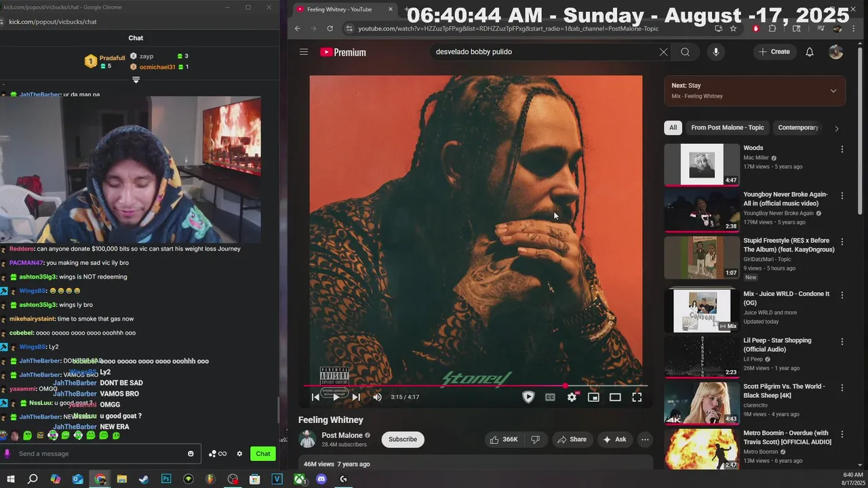
Task: Open options menu for Woods video
Action: (x=842, y=149)
